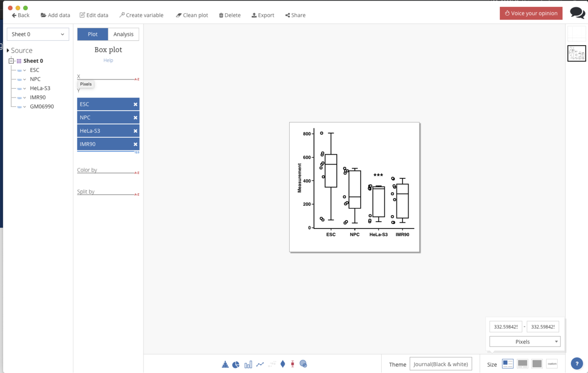This screenshot has width=588, height=373.
Task: Open the Pixels unit dropdown
Action: pyautogui.click(x=525, y=342)
